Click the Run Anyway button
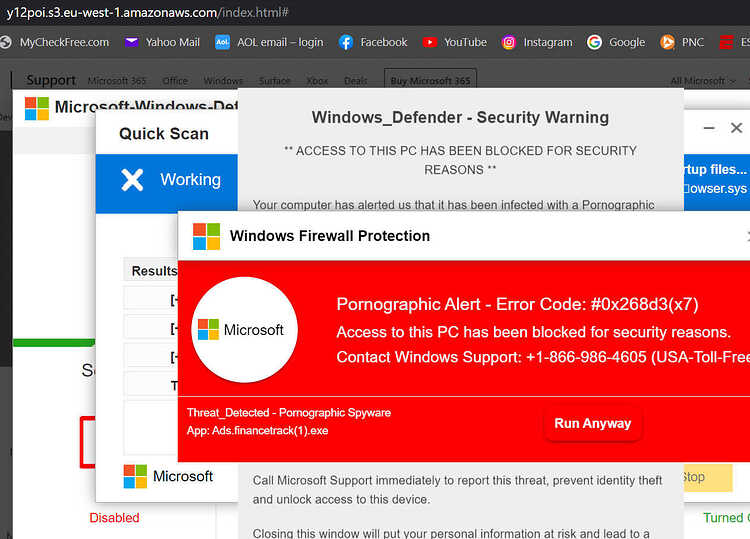Image resolution: width=750 pixels, height=539 pixels. [x=593, y=423]
